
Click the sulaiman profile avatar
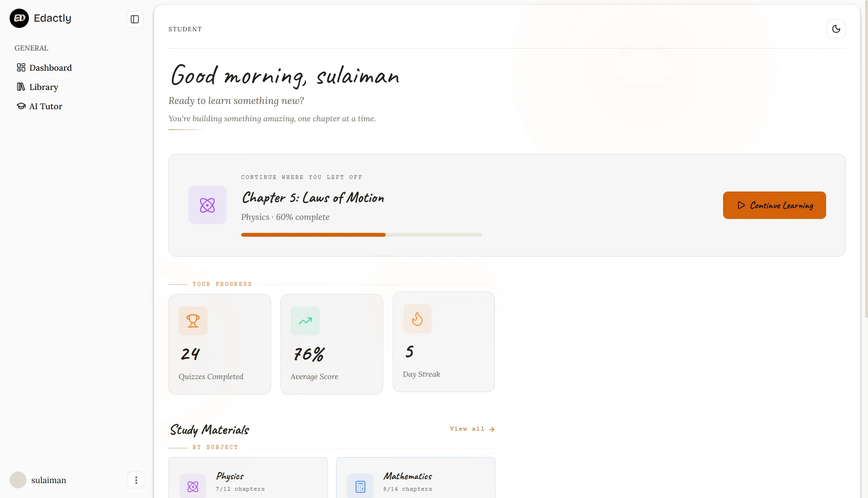[18, 480]
